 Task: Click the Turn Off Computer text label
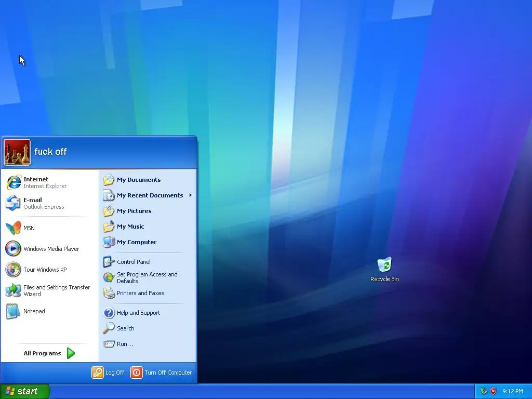pos(168,372)
